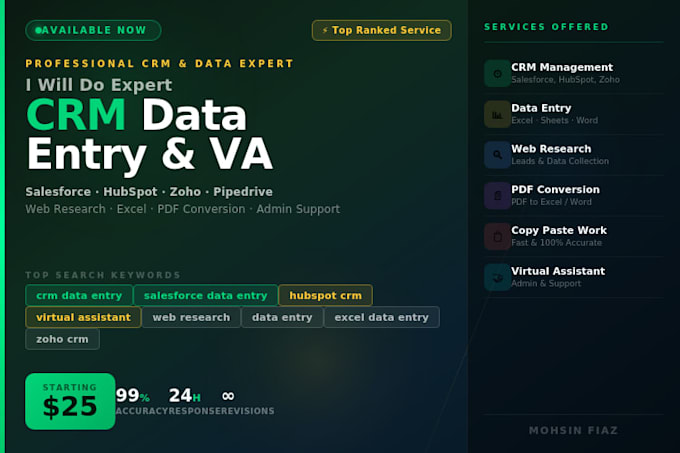The height and width of the screenshot is (453, 680).
Task: Click the 'CRM Management' service title
Action: point(562,67)
